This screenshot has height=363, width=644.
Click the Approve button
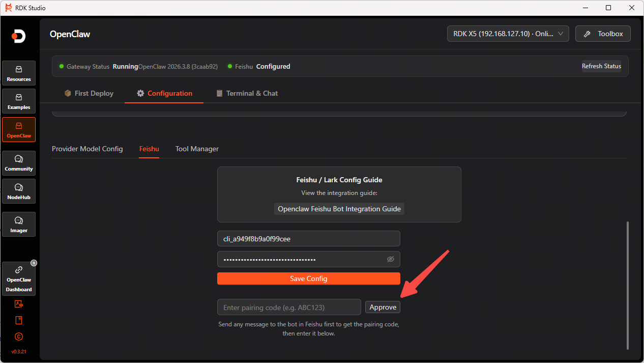point(383,307)
